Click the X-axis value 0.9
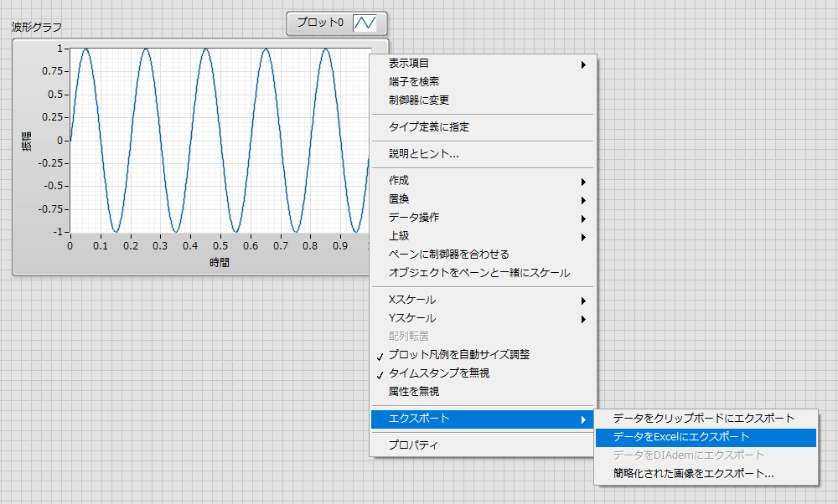 340,246
